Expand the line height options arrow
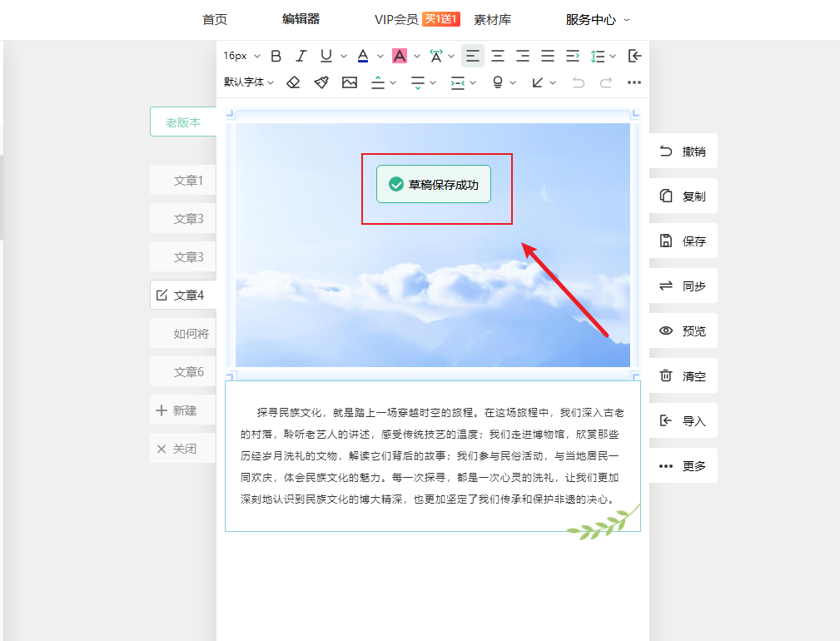 [613, 57]
